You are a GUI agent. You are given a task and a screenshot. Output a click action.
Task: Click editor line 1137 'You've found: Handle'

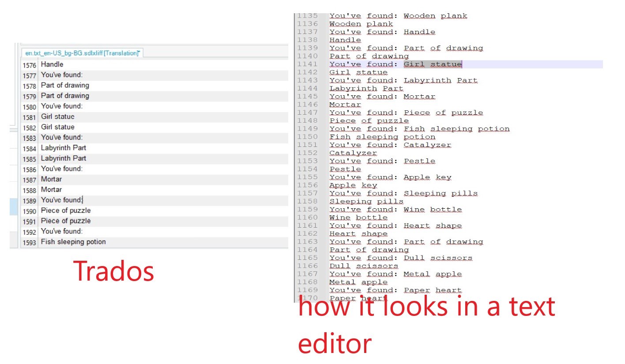tap(382, 32)
